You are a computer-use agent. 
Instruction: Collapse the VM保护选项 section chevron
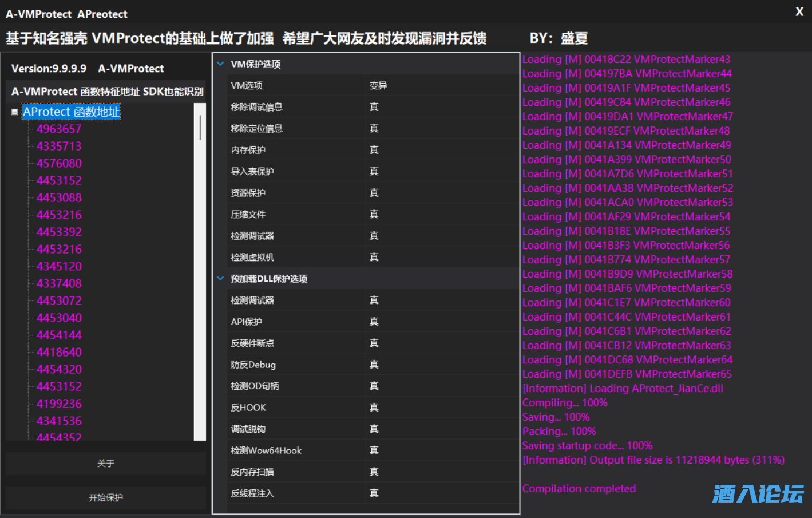pos(220,64)
